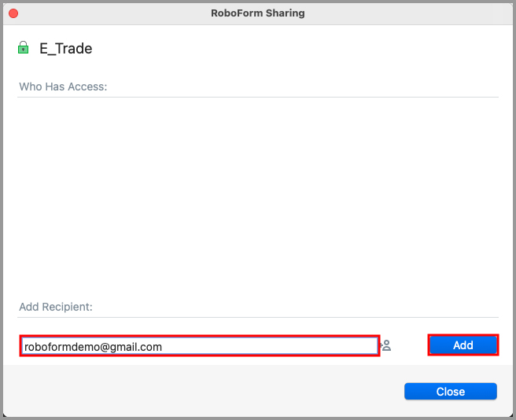
Task: Click the add-contact person icon beside email field
Action: [x=386, y=345]
